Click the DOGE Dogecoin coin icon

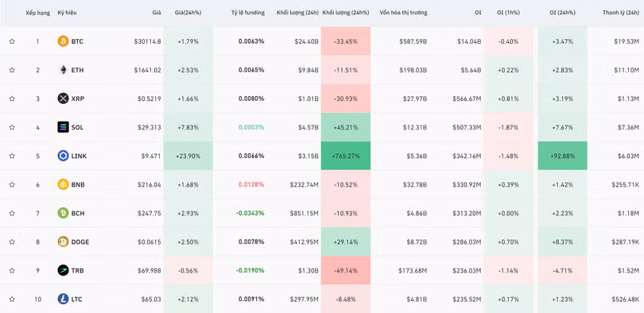point(63,242)
